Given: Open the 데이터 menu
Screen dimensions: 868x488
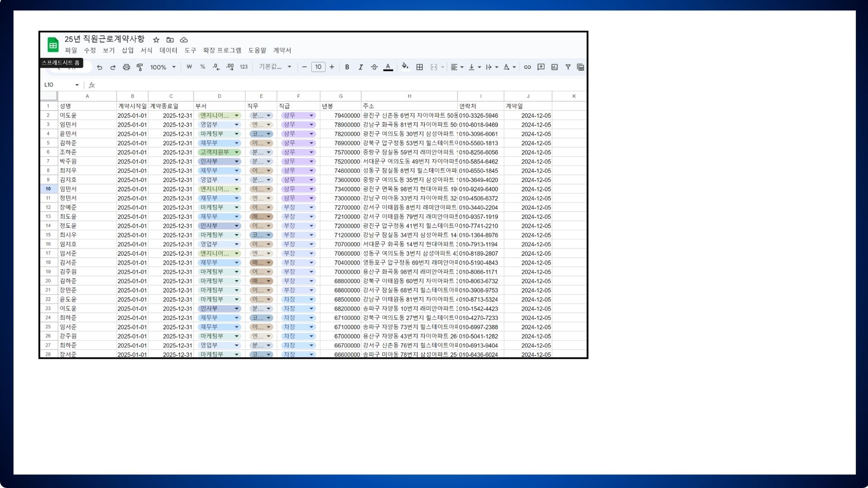Looking at the screenshot, I should tap(168, 50).
